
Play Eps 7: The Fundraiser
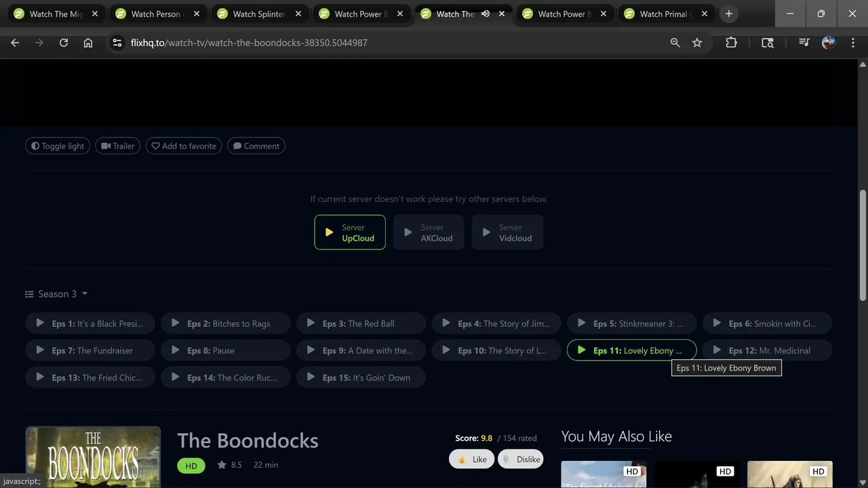[x=90, y=350]
